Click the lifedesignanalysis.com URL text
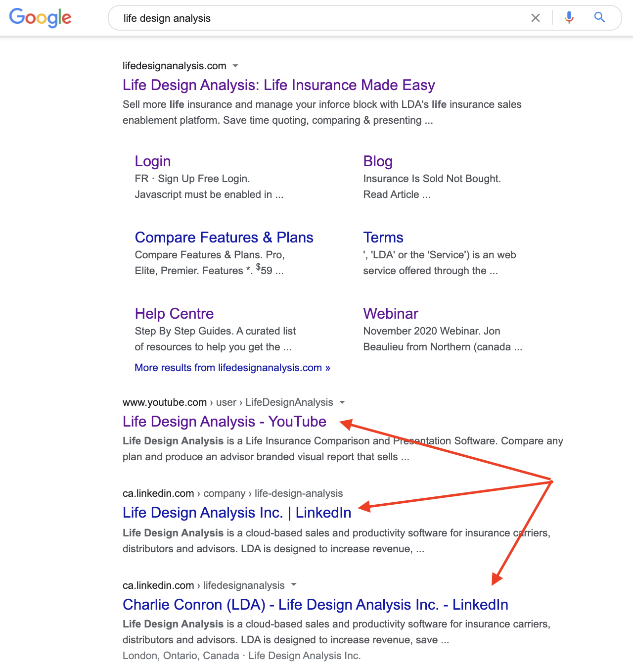633x672 pixels. 175,66
